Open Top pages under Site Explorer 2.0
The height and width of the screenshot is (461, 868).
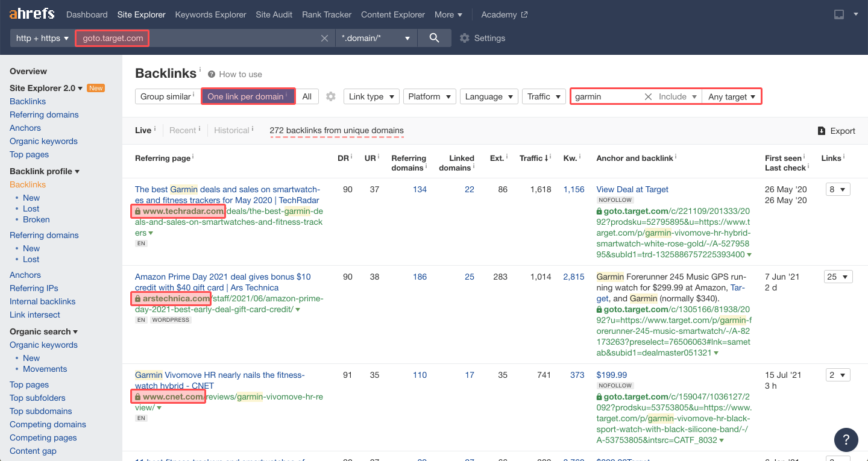pyautogui.click(x=29, y=154)
